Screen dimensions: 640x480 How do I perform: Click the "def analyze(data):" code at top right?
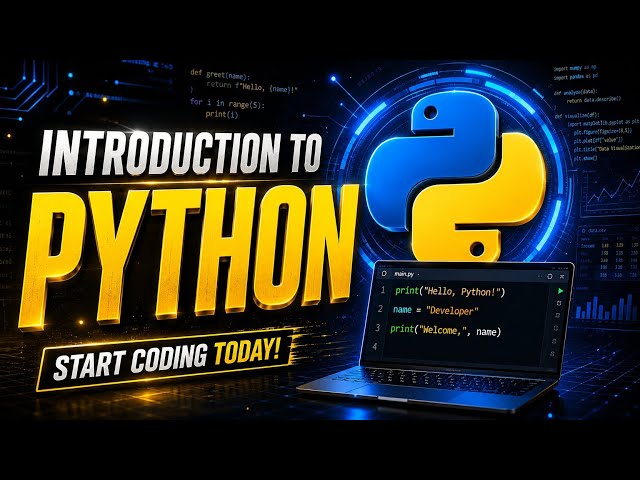tap(576, 92)
